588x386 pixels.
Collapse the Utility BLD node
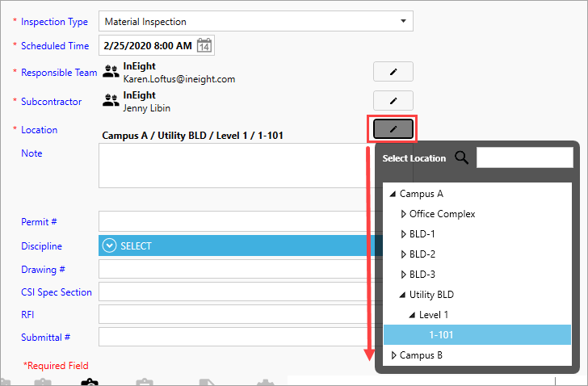[x=402, y=295]
